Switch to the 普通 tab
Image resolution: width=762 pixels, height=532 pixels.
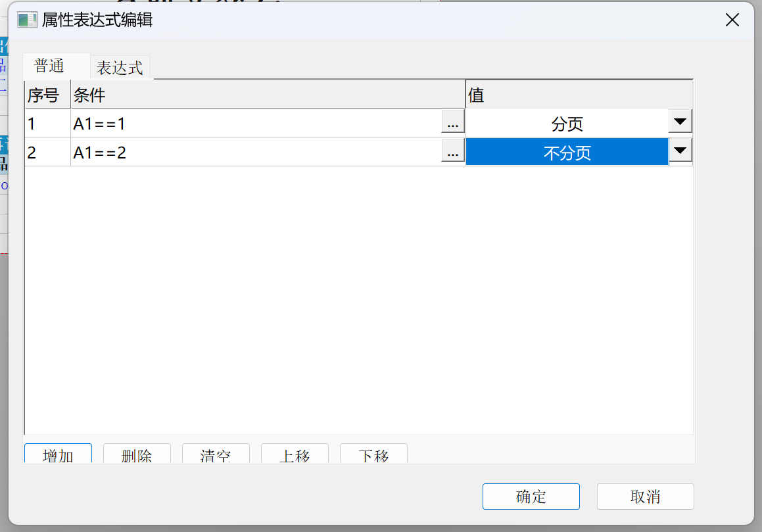coord(49,66)
